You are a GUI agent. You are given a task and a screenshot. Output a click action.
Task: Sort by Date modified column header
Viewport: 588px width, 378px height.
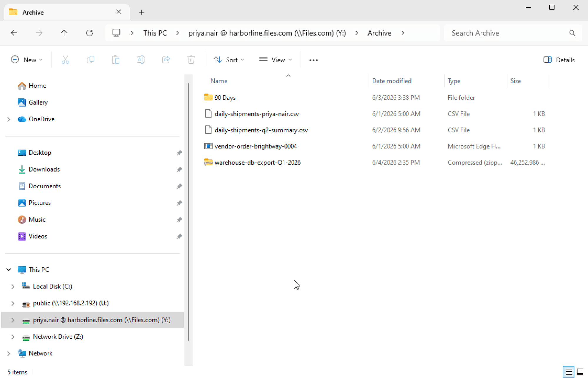pyautogui.click(x=392, y=81)
